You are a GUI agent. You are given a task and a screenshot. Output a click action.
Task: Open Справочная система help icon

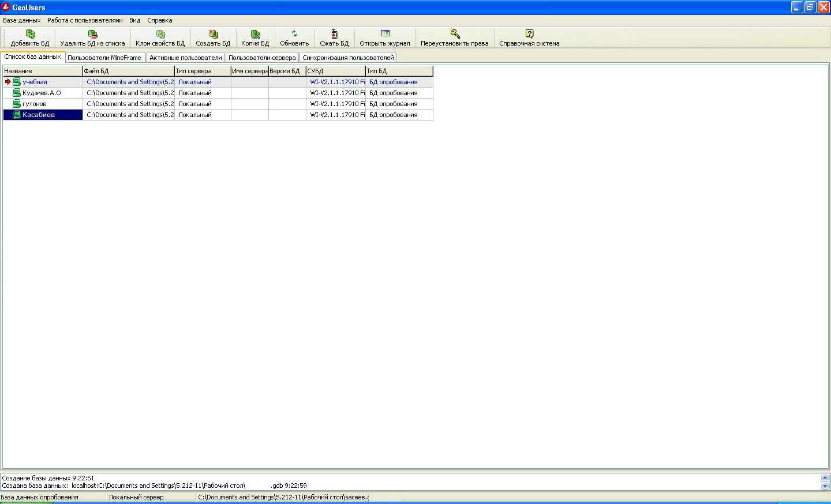pos(529,34)
